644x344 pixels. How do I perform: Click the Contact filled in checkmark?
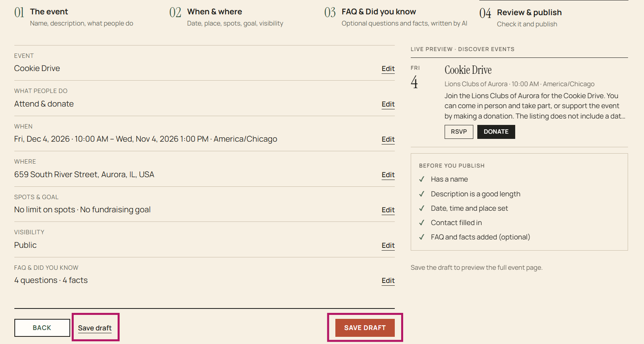coord(421,223)
